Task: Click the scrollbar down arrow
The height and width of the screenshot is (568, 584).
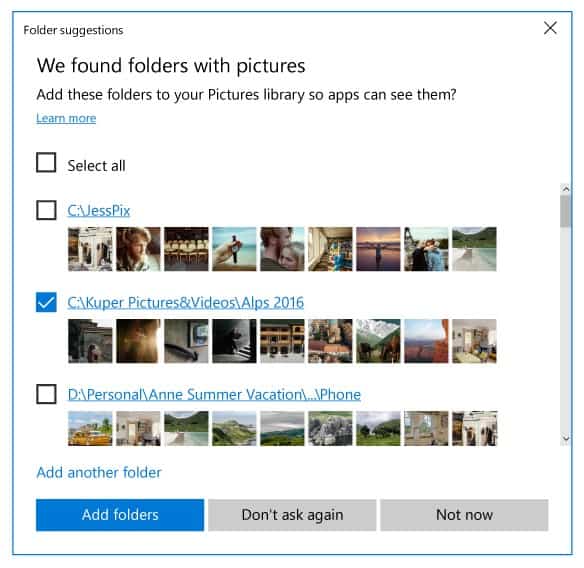Action: click(x=566, y=439)
